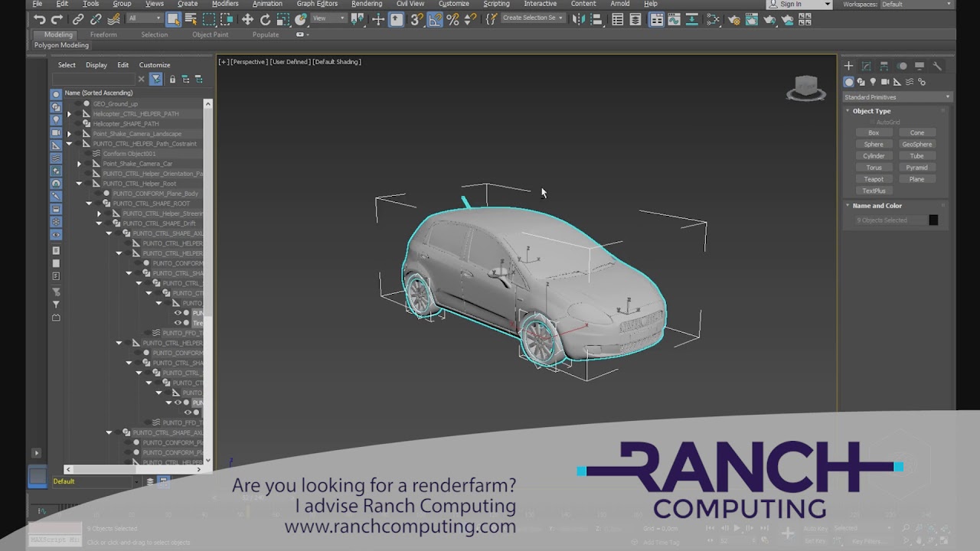
Task: Click the GeoSphere primitive button
Action: click(x=916, y=145)
